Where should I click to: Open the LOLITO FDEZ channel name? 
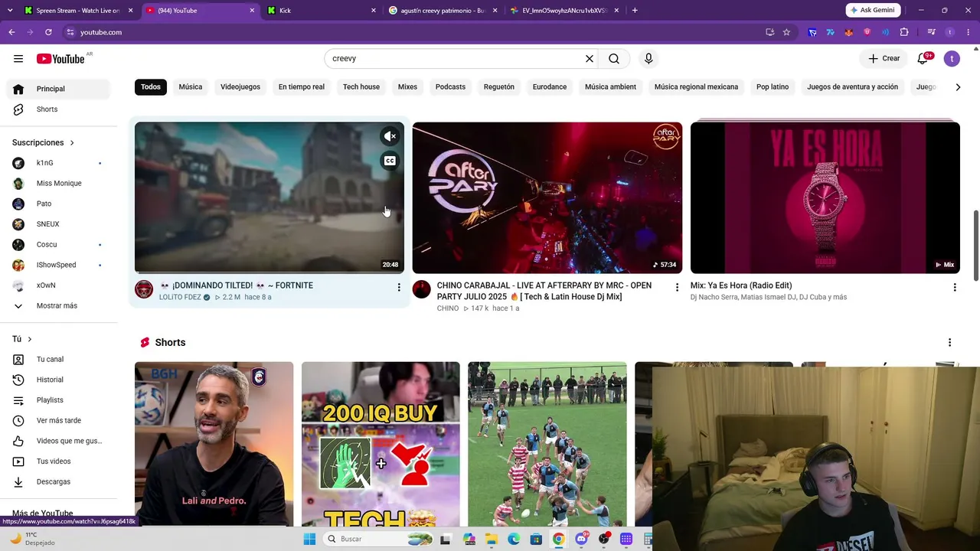pyautogui.click(x=180, y=297)
